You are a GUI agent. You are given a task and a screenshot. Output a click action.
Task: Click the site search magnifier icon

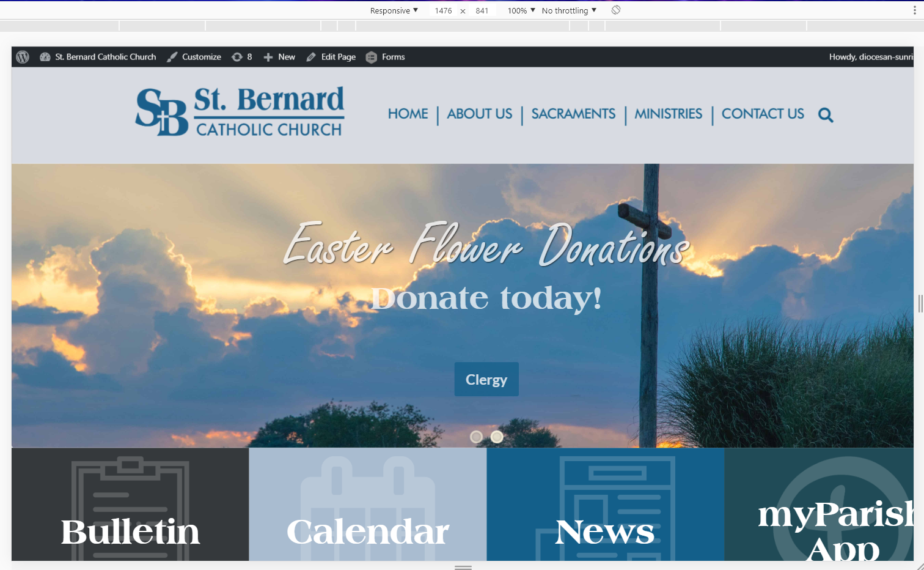pyautogui.click(x=825, y=115)
